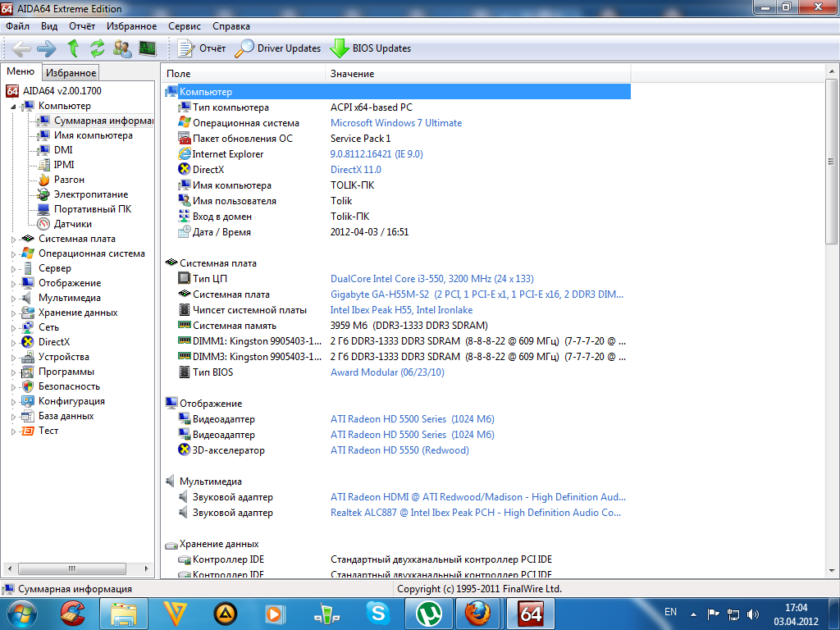Open Skype from the taskbar

point(378,614)
